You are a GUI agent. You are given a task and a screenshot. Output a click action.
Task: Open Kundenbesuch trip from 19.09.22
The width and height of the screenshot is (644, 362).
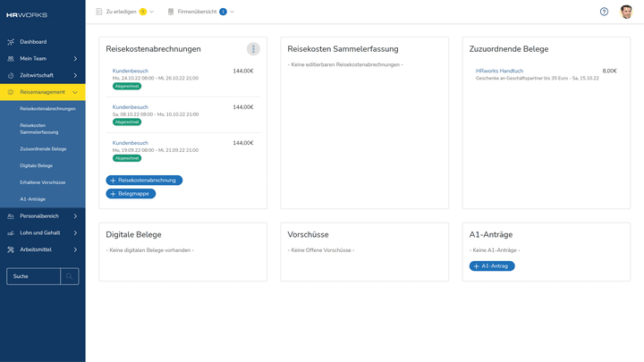coord(131,143)
